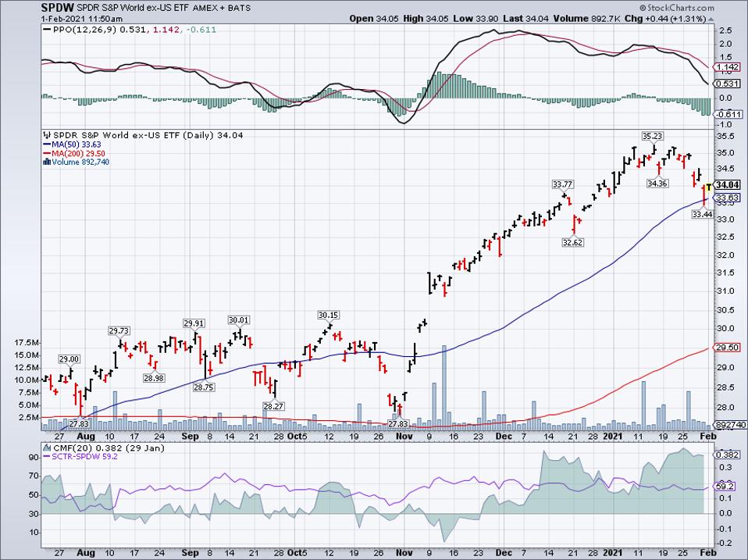748x560 pixels.
Task: Click the 12.5M volume axis label
Action: click(x=27, y=368)
